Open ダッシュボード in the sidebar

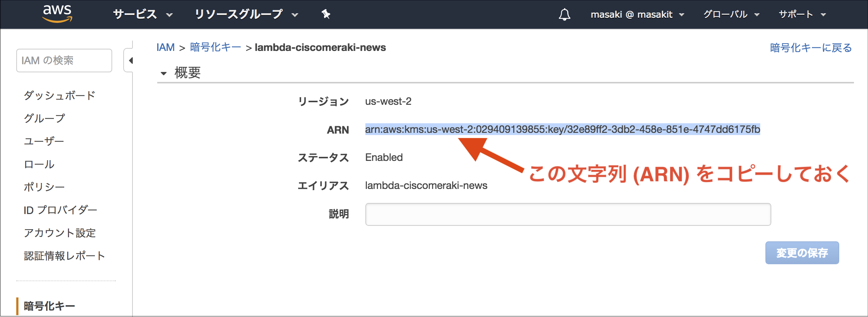pyautogui.click(x=59, y=95)
